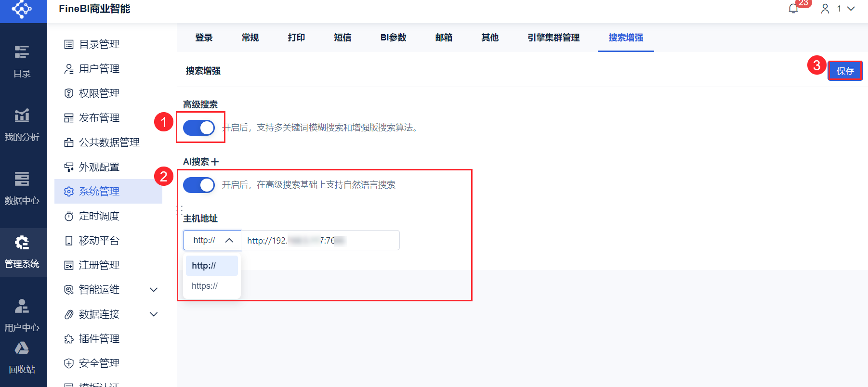
Task: Open 数据中心 in the left rail
Action: (x=22, y=188)
